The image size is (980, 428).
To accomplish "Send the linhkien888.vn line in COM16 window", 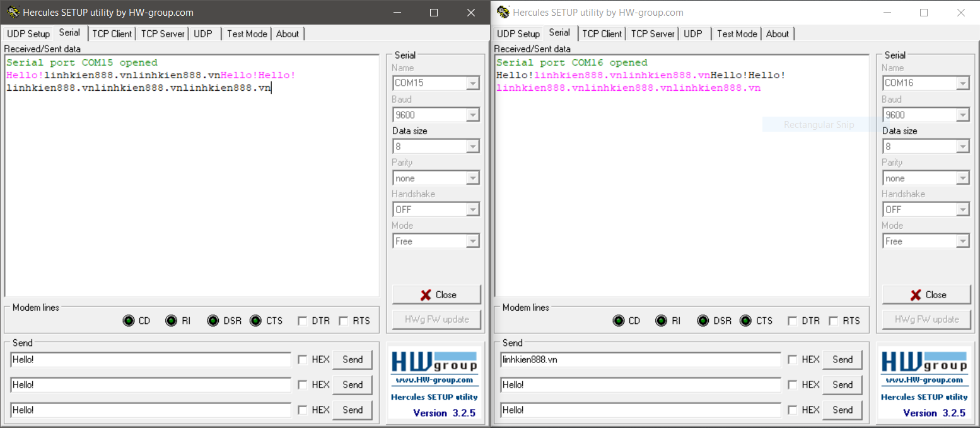I will point(843,359).
